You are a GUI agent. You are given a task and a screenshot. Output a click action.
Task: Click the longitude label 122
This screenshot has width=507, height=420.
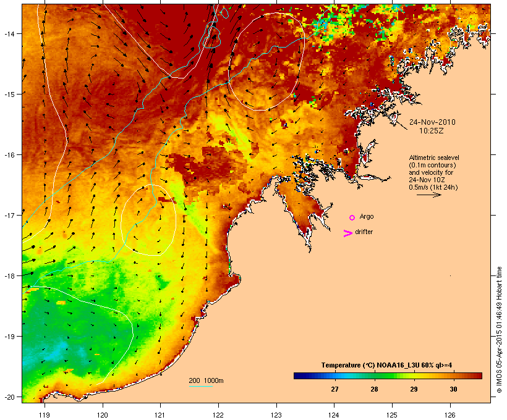tap(218, 415)
